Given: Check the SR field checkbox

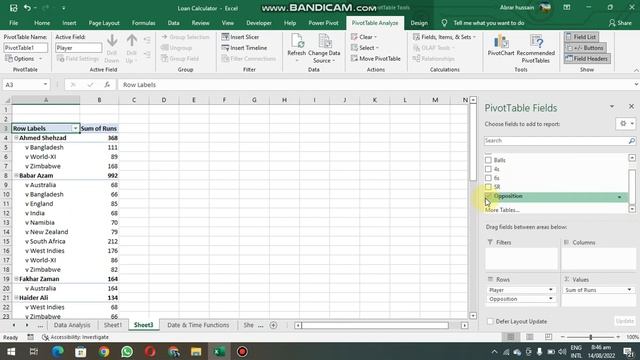Looking at the screenshot, I should point(488,187).
